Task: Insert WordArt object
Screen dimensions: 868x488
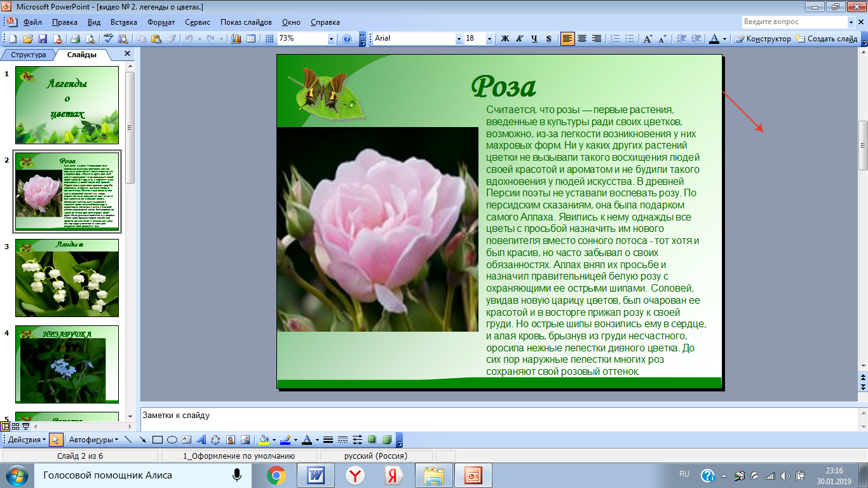Action: pos(201,440)
